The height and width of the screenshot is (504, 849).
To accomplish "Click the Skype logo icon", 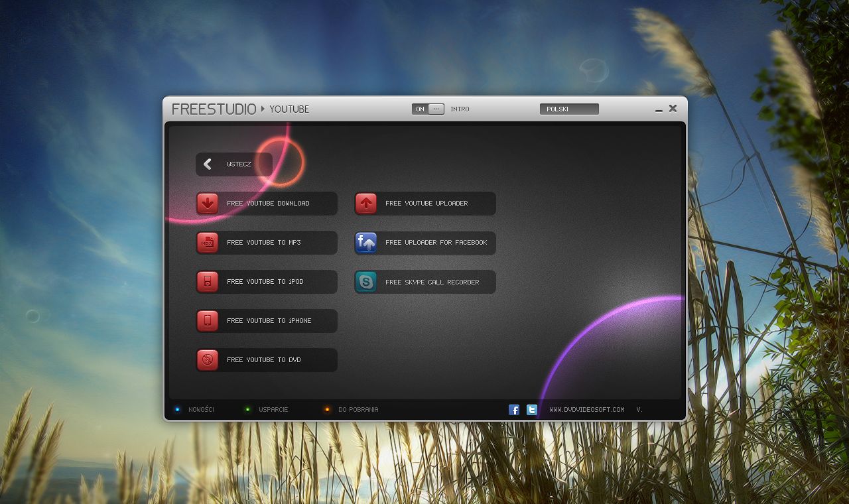I will click(366, 282).
